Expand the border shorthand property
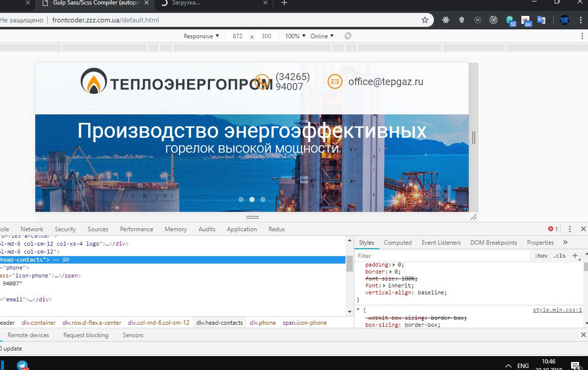This screenshot has height=370, width=588. tap(390, 272)
